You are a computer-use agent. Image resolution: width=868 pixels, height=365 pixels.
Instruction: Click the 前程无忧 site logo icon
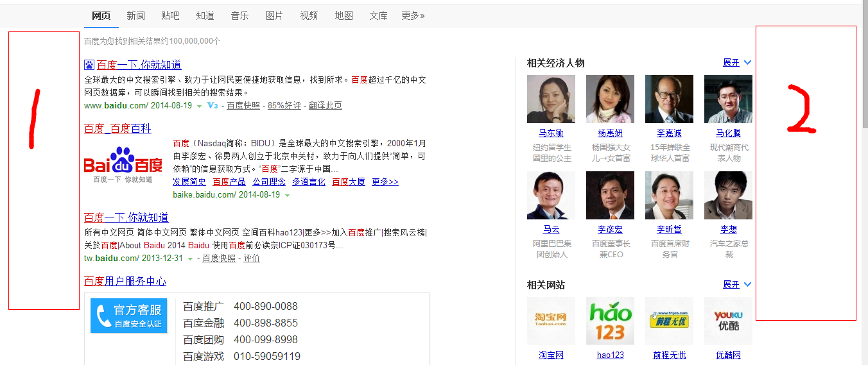click(669, 321)
